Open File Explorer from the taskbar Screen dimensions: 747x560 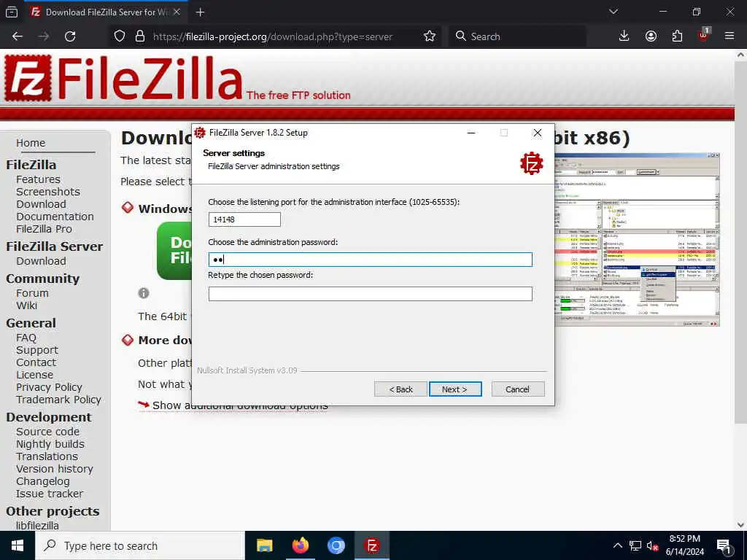264,545
